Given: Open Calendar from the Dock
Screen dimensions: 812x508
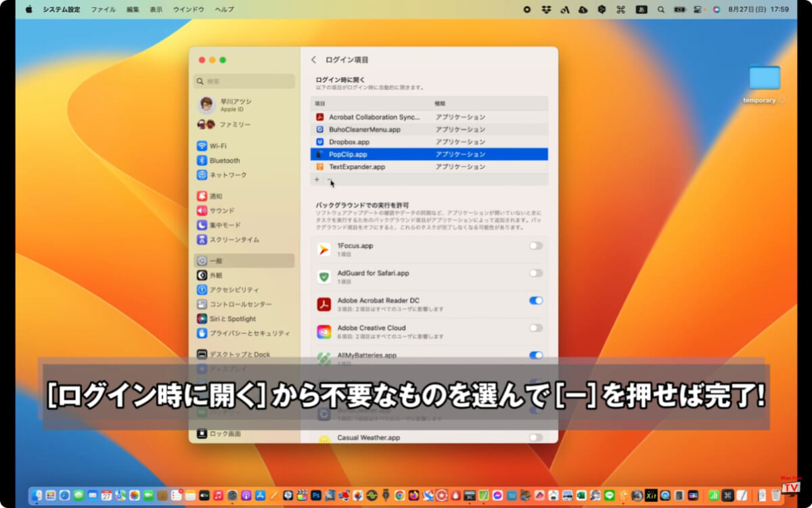Looking at the screenshot, I should pyautogui.click(x=106, y=496).
